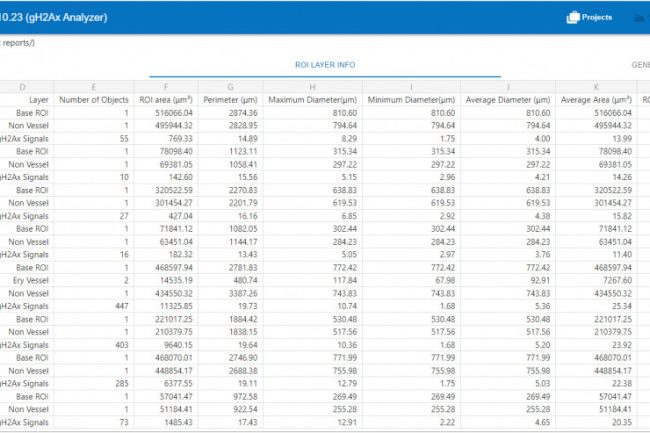Viewport: 650px width, 433px height.
Task: Select column E header letter
Action: (x=93, y=88)
